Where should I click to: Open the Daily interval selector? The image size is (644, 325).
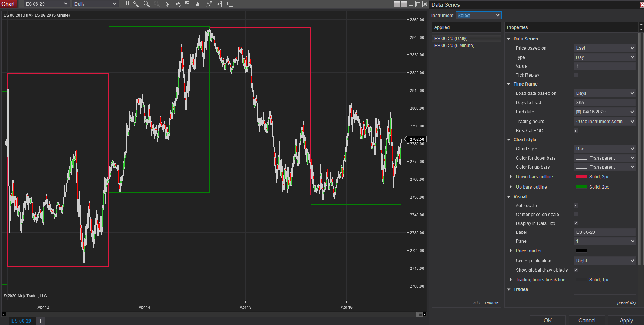95,4
